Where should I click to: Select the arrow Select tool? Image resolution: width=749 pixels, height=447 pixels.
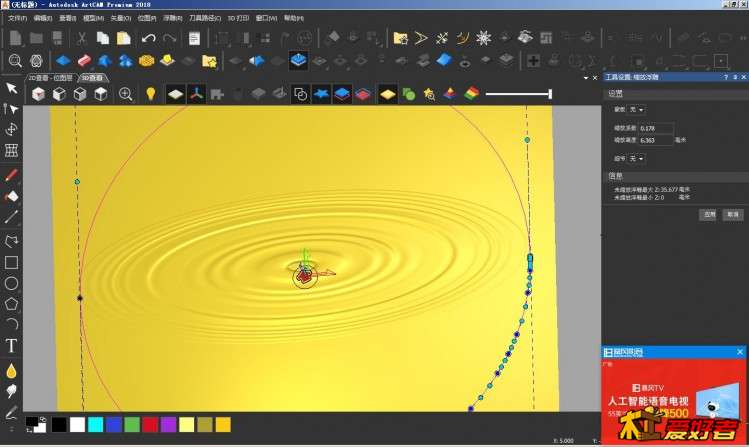tap(12, 88)
